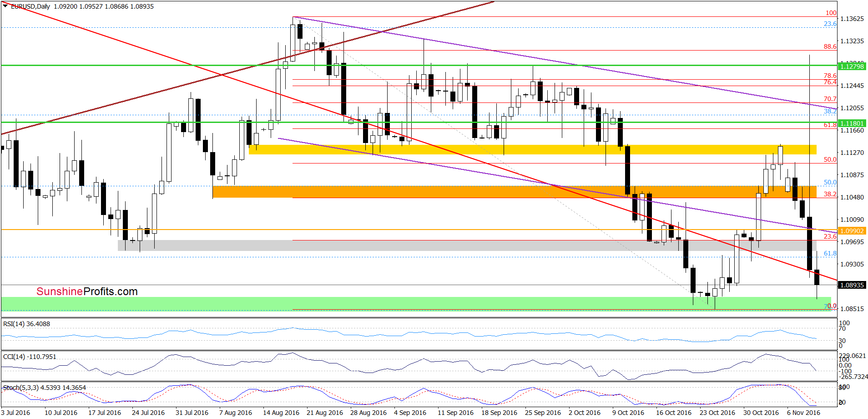868x419 pixels.
Task: Open the chart menu triangle beside EURUSD,Daily
Action: (5, 6)
